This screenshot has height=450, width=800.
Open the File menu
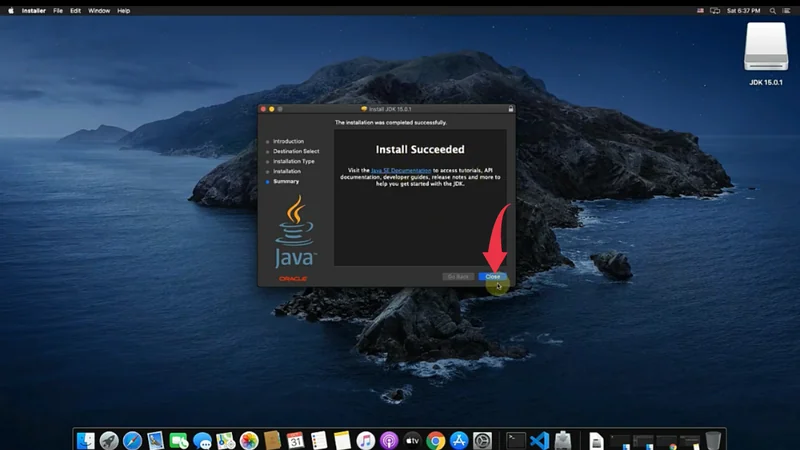coord(58,10)
